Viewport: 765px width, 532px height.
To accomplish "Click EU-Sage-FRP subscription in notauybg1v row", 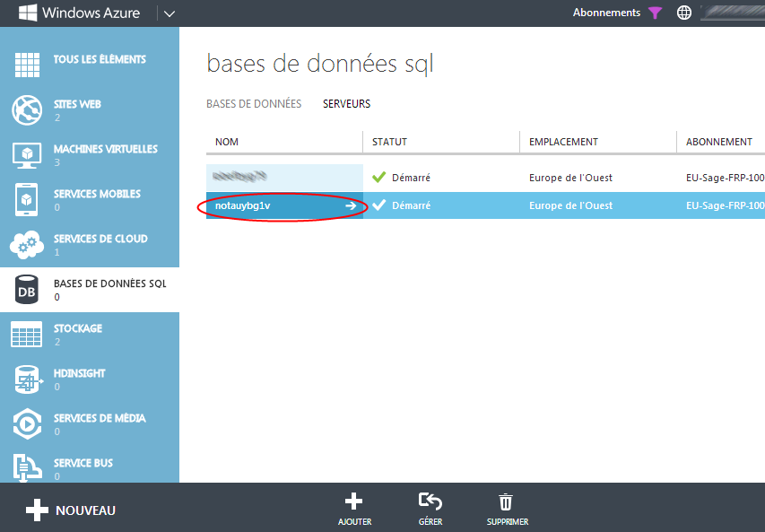I will [726, 205].
